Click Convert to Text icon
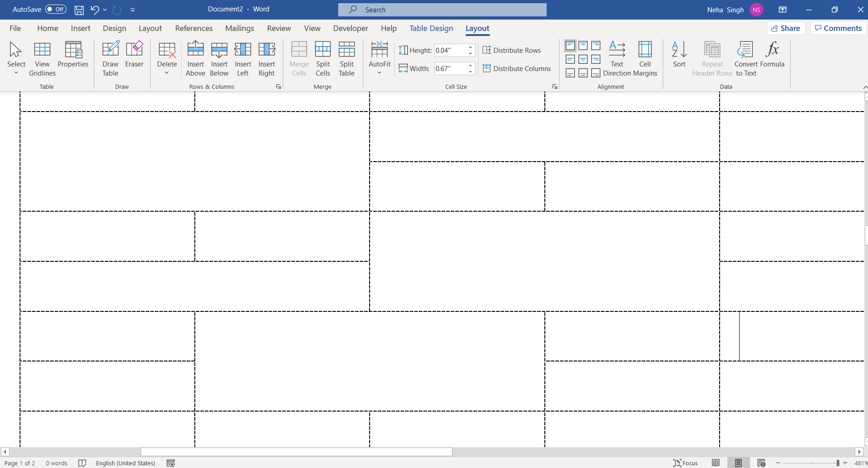Screen dimensions: 868x468 [746, 59]
